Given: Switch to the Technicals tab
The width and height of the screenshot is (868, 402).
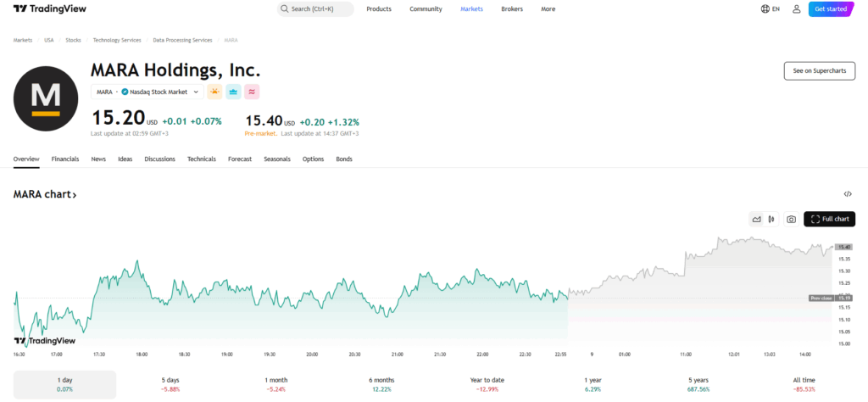Looking at the screenshot, I should (x=202, y=159).
